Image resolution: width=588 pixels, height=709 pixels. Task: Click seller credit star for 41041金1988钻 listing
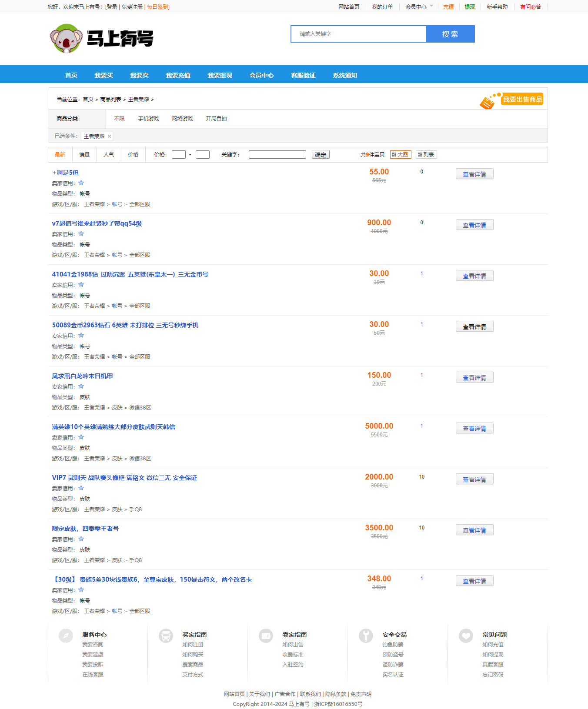81,285
